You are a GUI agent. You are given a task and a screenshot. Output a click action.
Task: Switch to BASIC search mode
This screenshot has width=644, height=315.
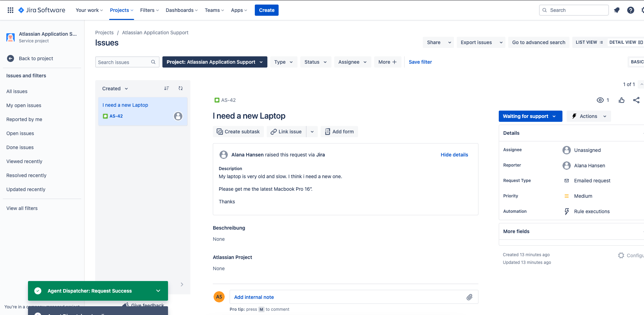coord(637,62)
